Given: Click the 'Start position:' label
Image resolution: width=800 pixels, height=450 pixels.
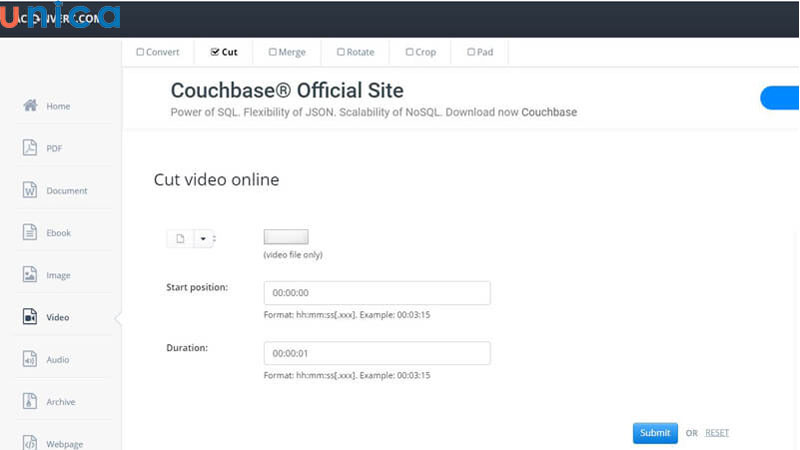Looking at the screenshot, I should tap(197, 287).
